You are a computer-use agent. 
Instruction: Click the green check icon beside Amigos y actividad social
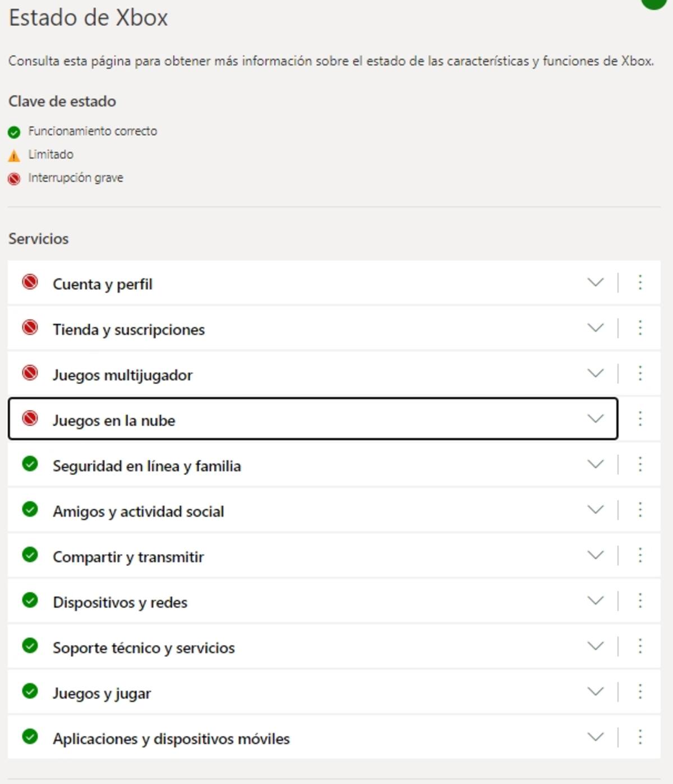coord(30,509)
